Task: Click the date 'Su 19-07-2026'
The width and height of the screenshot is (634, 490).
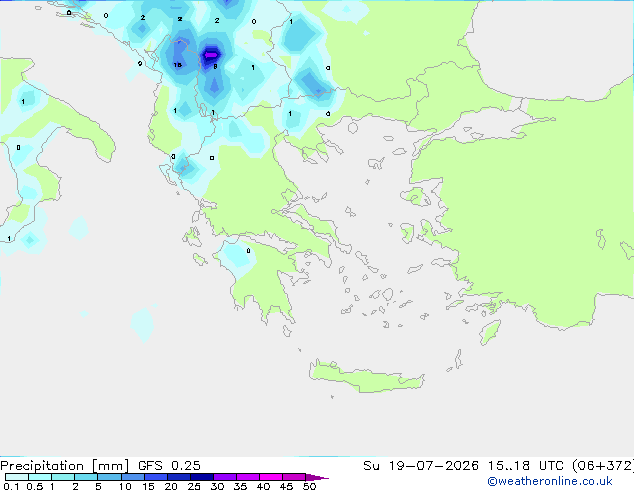Action: point(421,466)
